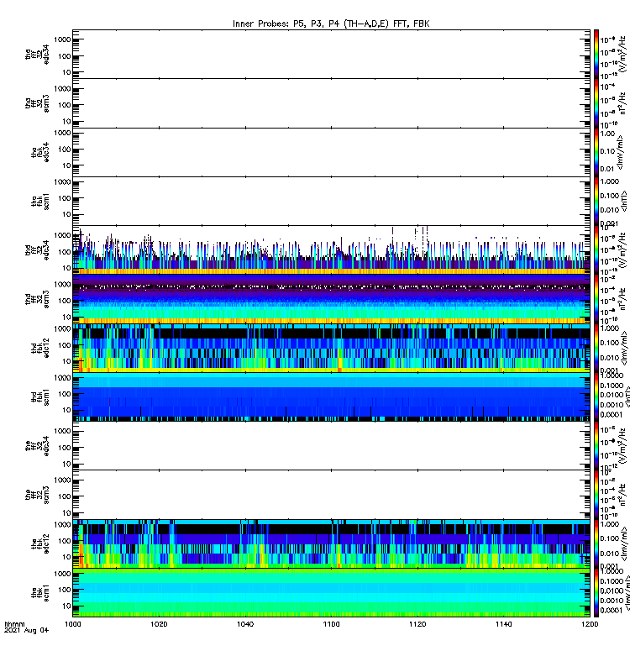Click the "1020" time axis label
The image size is (630, 672).
159,624
